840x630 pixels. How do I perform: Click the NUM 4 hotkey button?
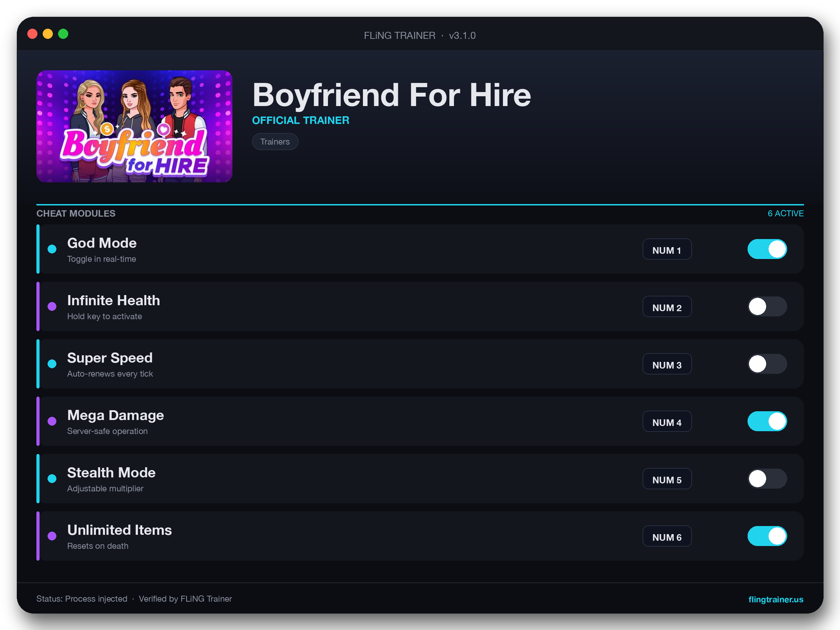[x=667, y=421]
